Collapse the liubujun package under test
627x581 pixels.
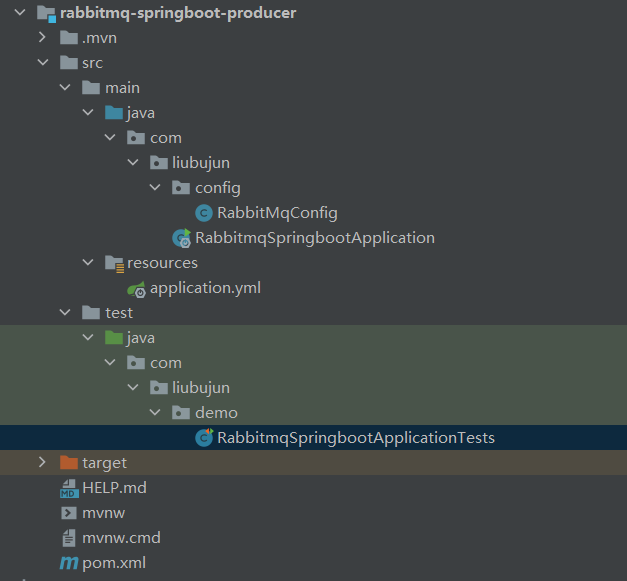coord(133,387)
